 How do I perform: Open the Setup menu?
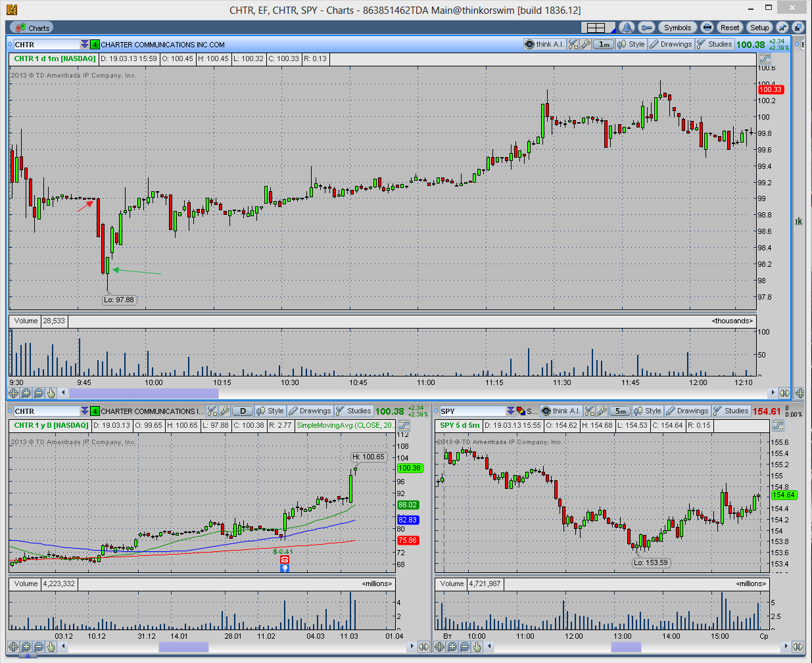[x=759, y=28]
